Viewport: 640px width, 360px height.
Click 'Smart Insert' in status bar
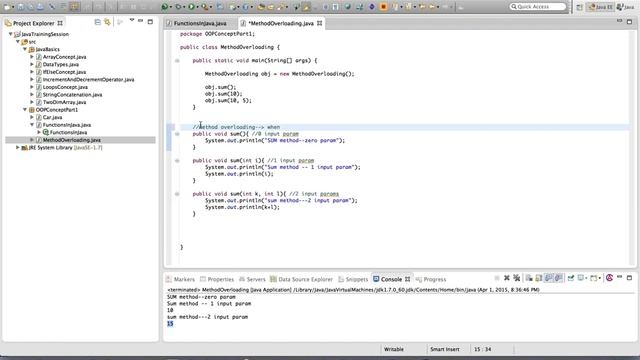click(x=444, y=349)
